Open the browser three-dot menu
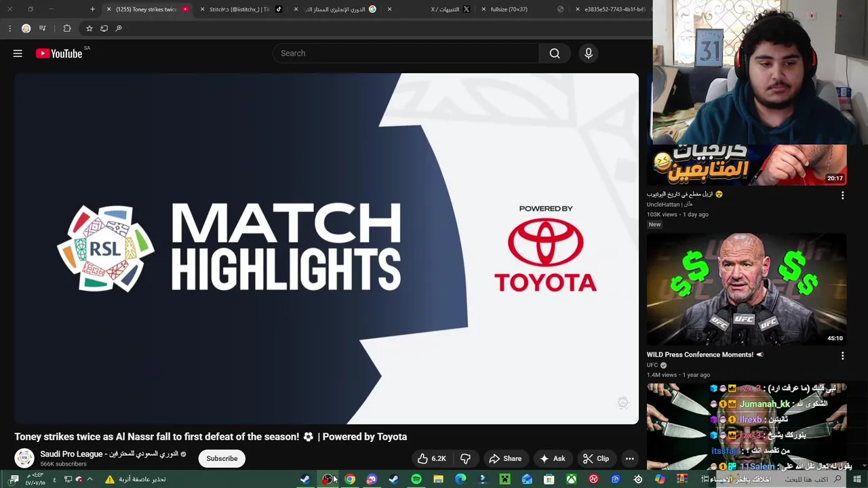 (9, 28)
